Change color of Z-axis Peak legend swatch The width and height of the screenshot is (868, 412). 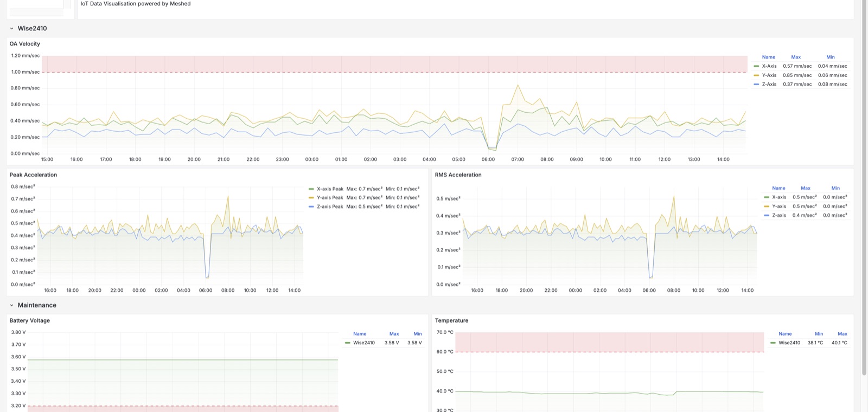311,207
